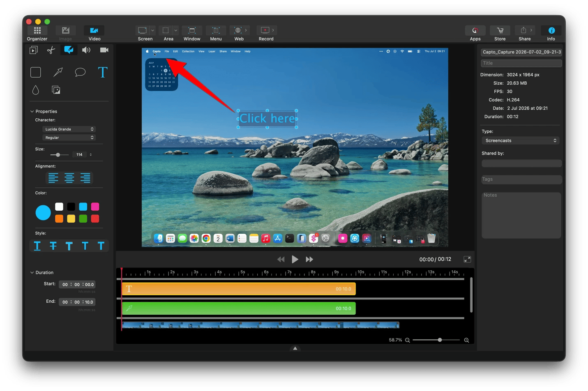Viewport: 588px width, 391px height.
Task: Click the Size 114 stepper arrows
Action: coord(91,155)
